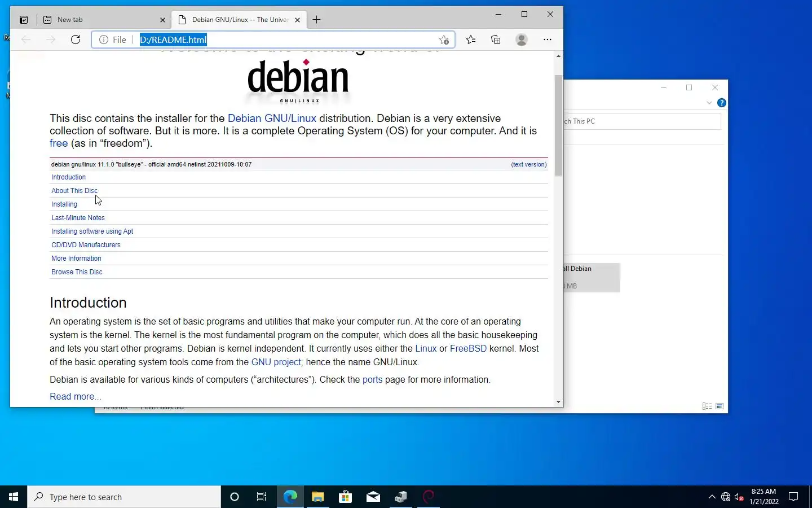812x508 pixels.
Task: Click the page scrollbar down arrow
Action: (x=558, y=402)
